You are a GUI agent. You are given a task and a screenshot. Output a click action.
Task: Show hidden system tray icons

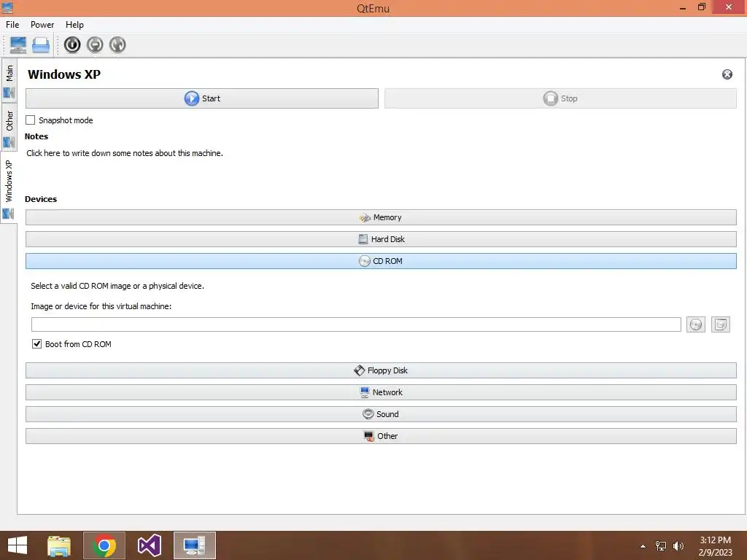pos(643,546)
